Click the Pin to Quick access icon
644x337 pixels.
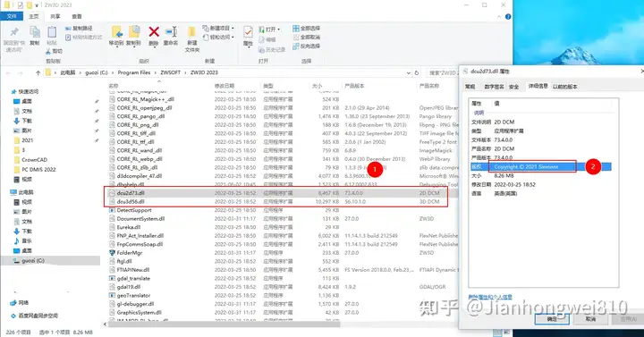pos(14,32)
